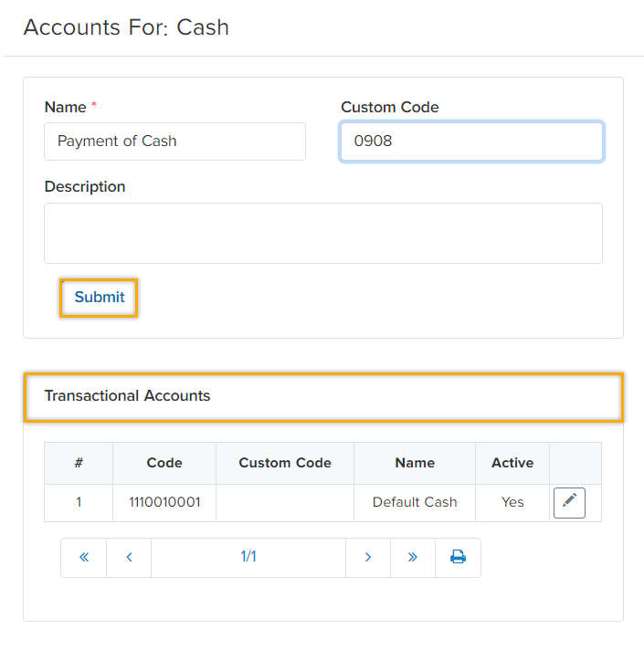This screenshot has height=650, width=644.
Task: Click the Yes value in Active column
Action: coord(512,502)
